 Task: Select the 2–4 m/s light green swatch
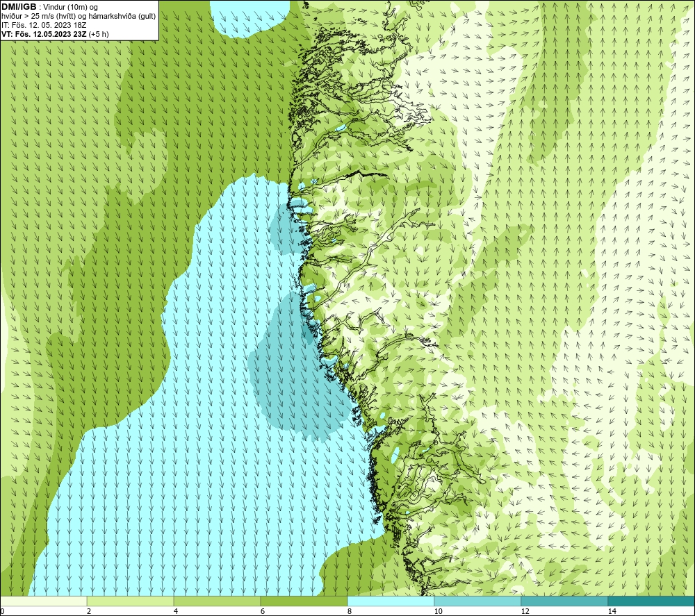(130, 601)
